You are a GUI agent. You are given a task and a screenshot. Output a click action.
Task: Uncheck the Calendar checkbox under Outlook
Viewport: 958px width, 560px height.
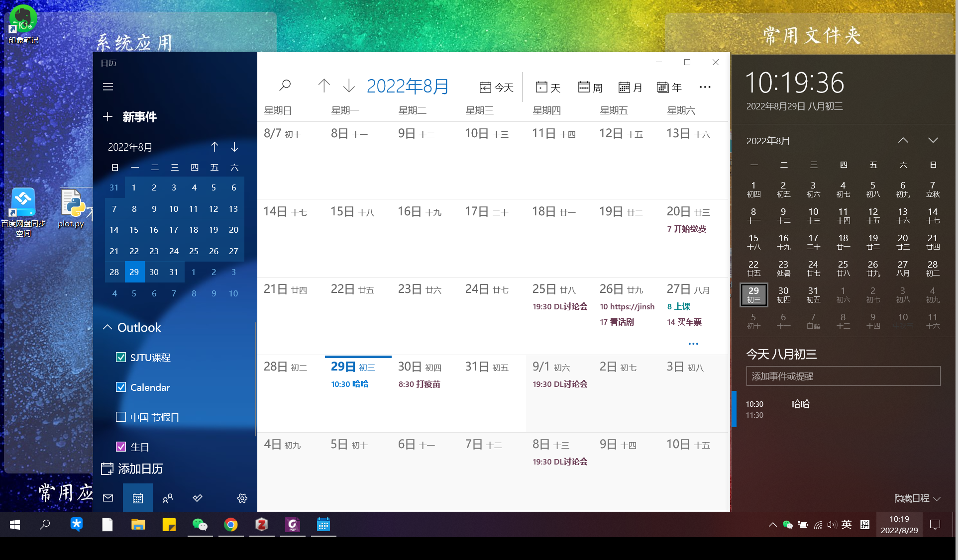point(121,387)
